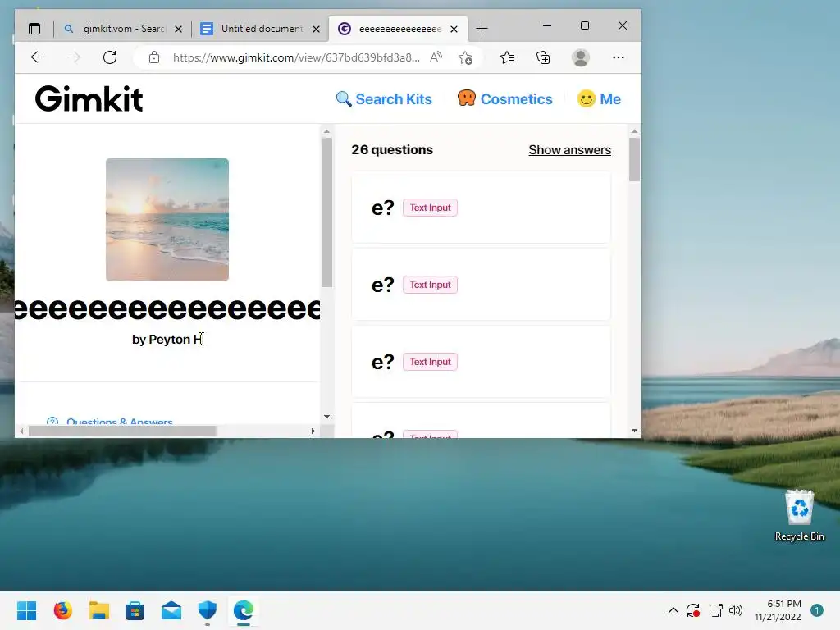
Task: Open Microsoft Store from the taskbar
Action: (135, 610)
